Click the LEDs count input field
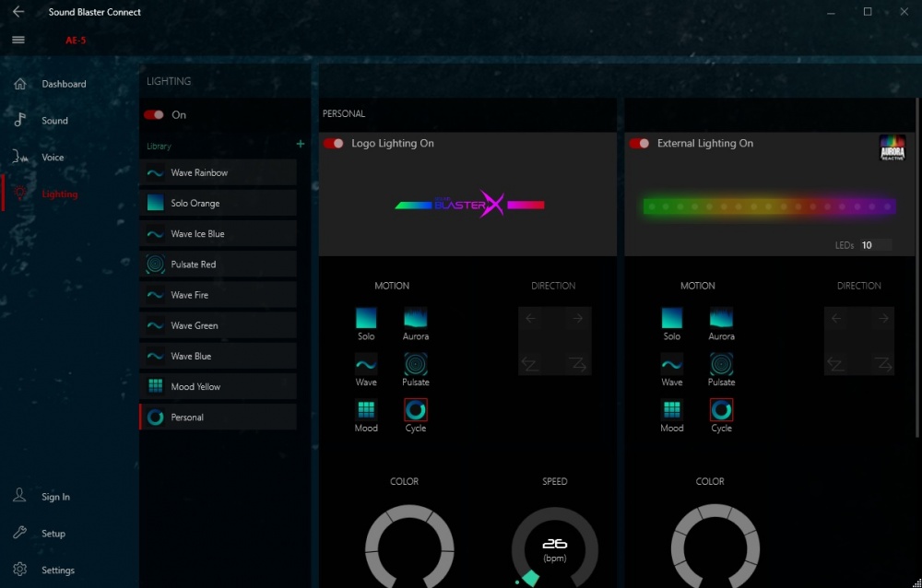 click(875, 245)
